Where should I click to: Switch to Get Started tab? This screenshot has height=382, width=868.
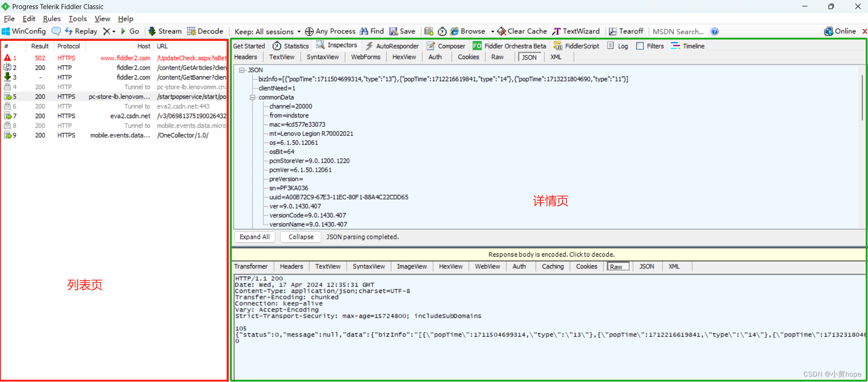[249, 46]
